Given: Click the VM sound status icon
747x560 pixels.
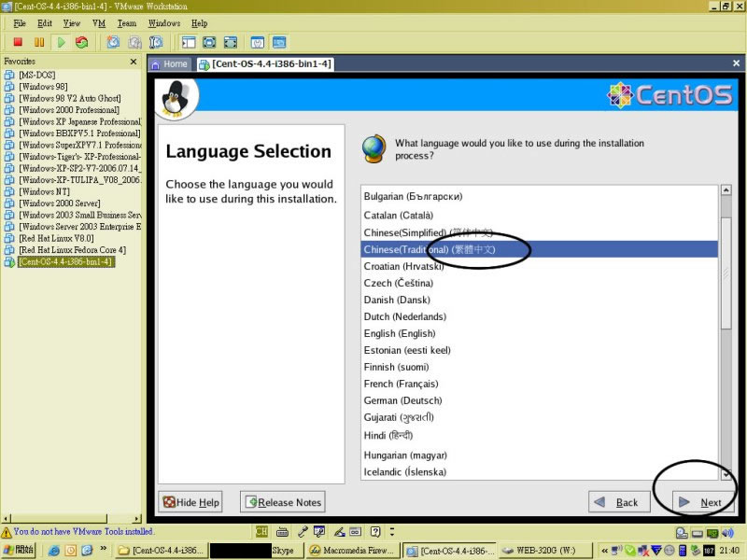Looking at the screenshot, I should pyautogui.click(x=727, y=533).
